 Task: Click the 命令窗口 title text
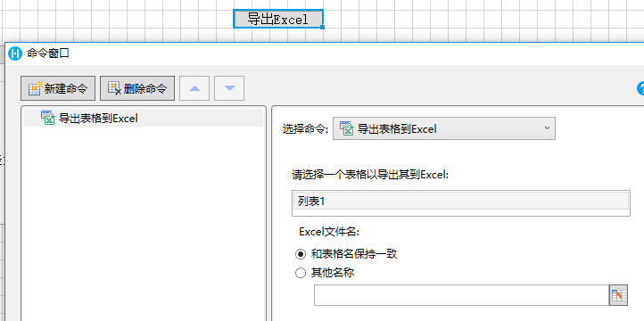(x=48, y=53)
